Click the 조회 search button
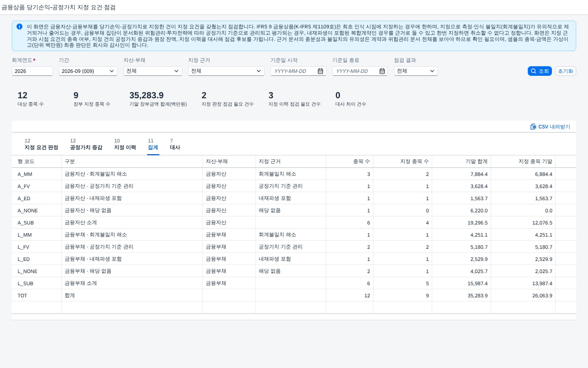 [540, 71]
